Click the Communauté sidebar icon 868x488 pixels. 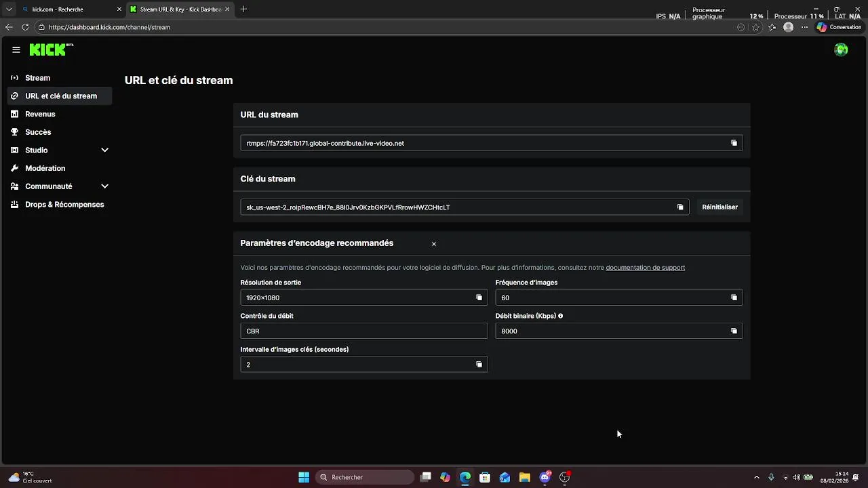click(15, 186)
